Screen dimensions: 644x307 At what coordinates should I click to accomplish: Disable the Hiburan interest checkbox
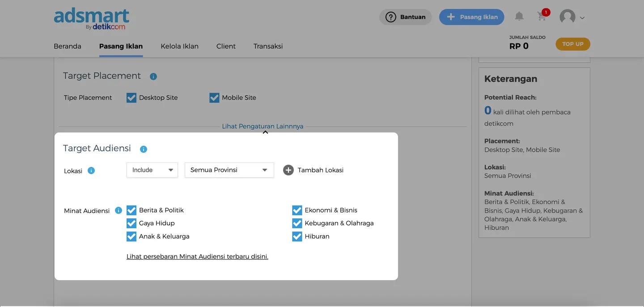(x=297, y=236)
